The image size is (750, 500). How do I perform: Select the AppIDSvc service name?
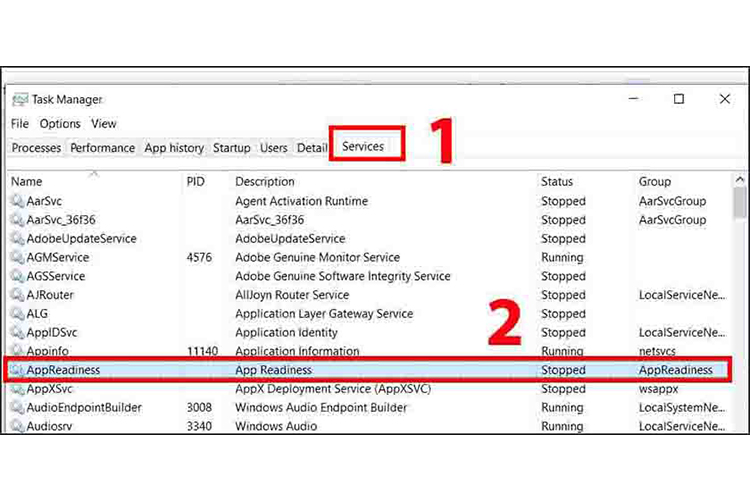[52, 332]
